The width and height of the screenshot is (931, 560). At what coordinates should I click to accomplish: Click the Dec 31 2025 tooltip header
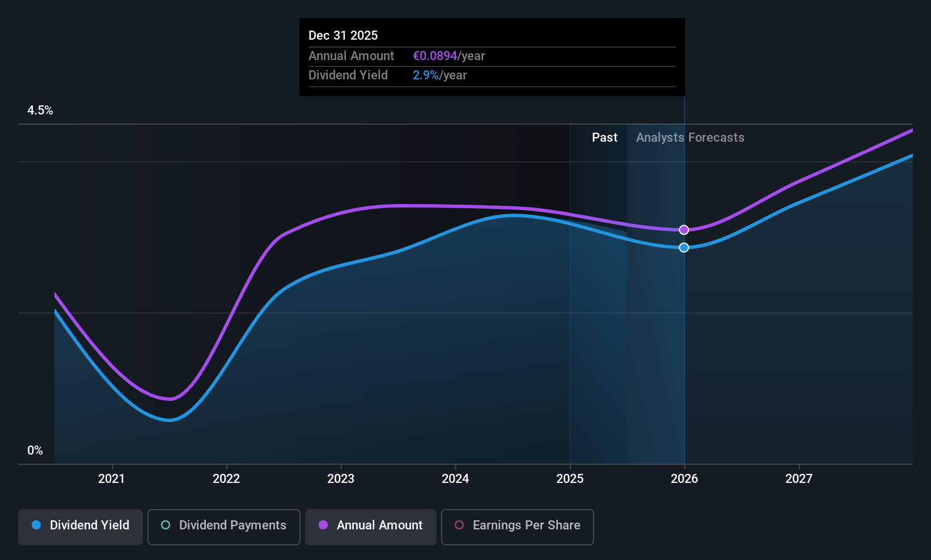click(343, 35)
